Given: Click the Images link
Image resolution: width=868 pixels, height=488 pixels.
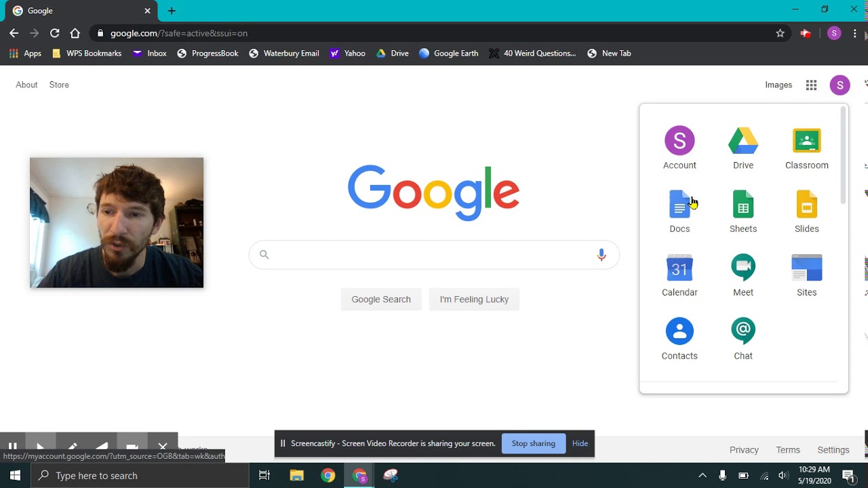Looking at the screenshot, I should click(x=778, y=85).
